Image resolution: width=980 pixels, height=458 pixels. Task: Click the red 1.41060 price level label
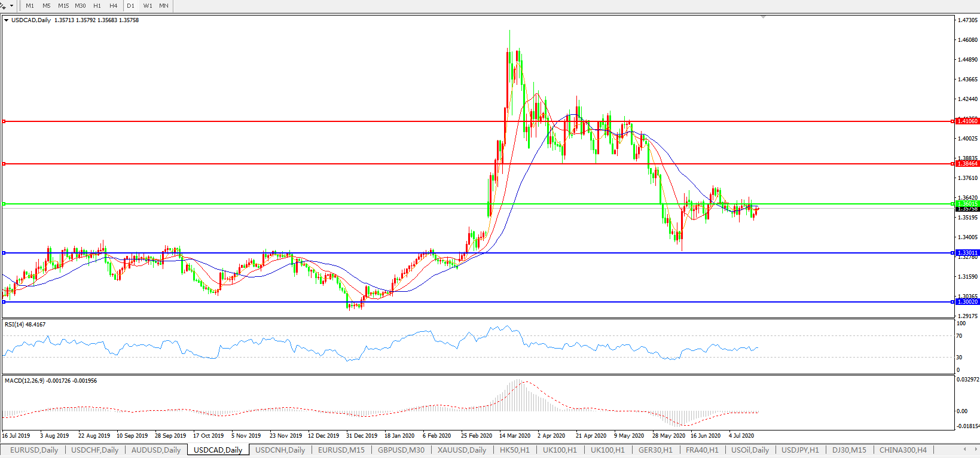[967, 121]
